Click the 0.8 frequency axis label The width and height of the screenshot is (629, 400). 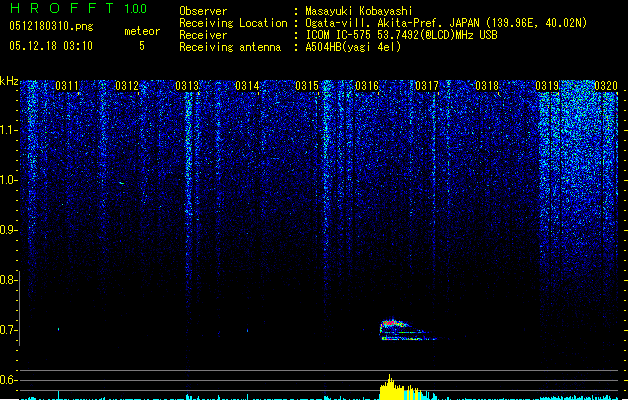[x=7, y=280]
